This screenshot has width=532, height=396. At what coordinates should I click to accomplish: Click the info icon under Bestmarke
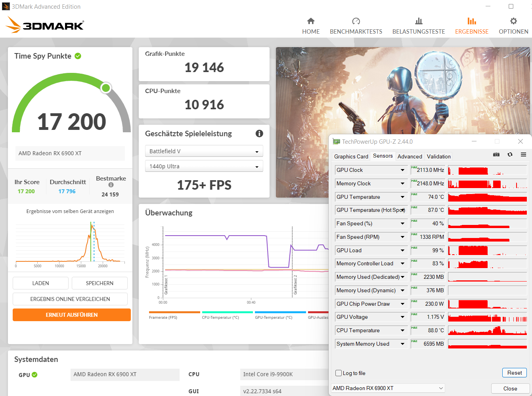111,185
